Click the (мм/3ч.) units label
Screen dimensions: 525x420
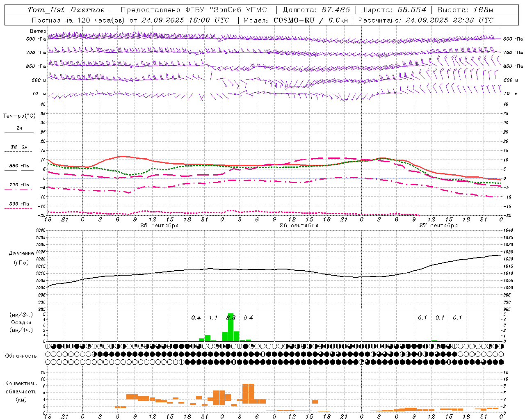point(21,315)
